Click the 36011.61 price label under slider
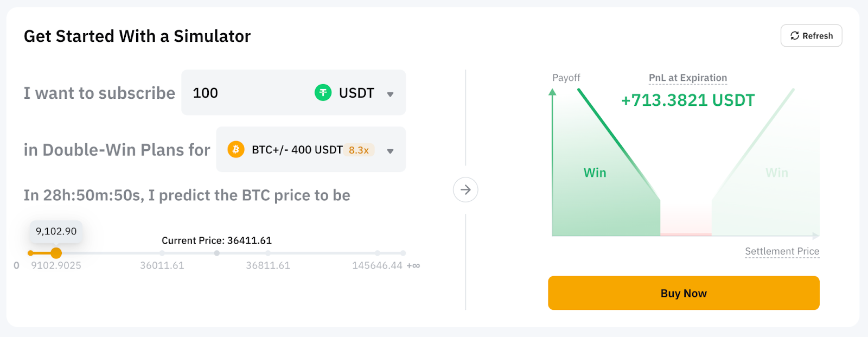 pos(162,265)
